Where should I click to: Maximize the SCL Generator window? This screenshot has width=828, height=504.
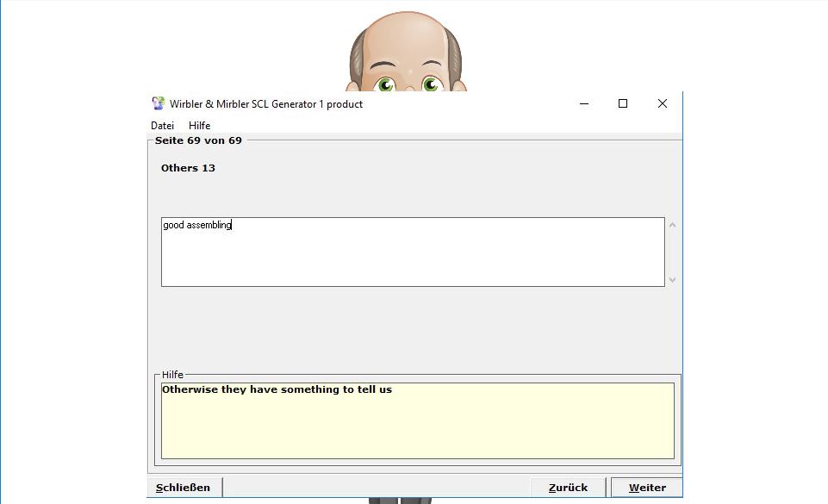click(x=623, y=103)
